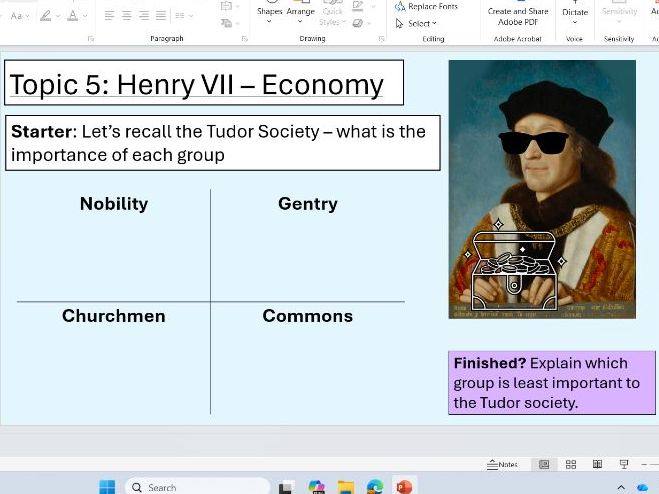The image size is (659, 494).
Task: Select the 'Nobility' heading
Action: [x=114, y=204]
